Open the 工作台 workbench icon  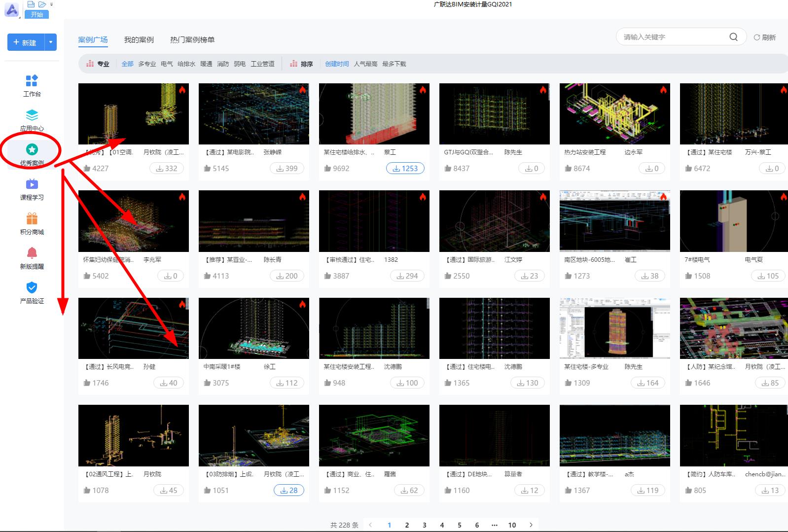point(32,81)
